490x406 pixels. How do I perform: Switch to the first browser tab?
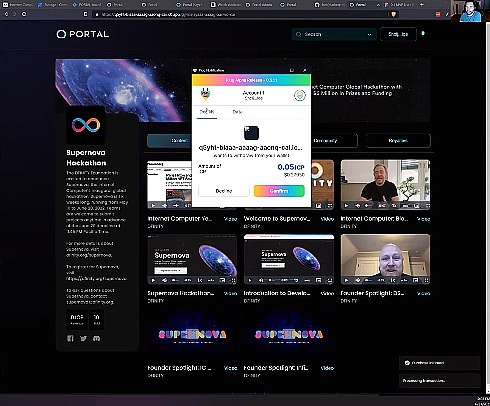pyautogui.click(x=18, y=5)
